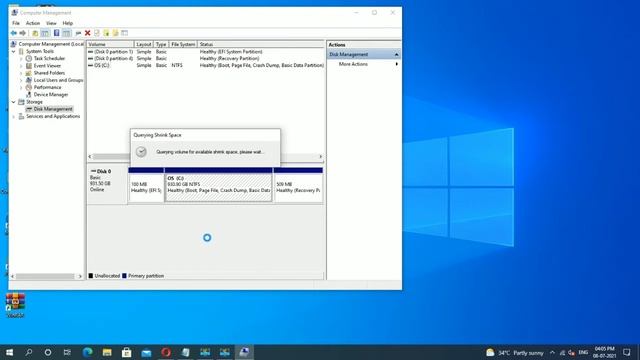The width and height of the screenshot is (640, 360).
Task: Open Task View on the taskbar
Action: 67,352
